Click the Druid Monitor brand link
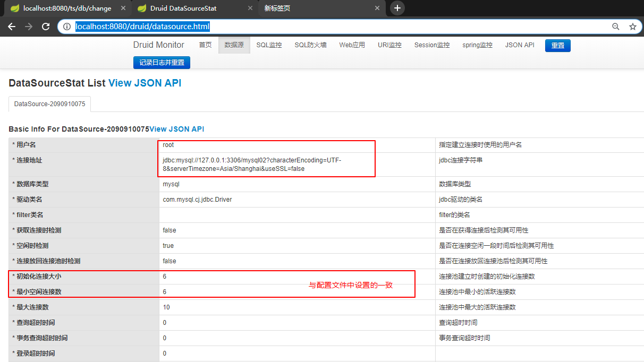Image resolution: width=644 pixels, height=362 pixels. coord(158,45)
